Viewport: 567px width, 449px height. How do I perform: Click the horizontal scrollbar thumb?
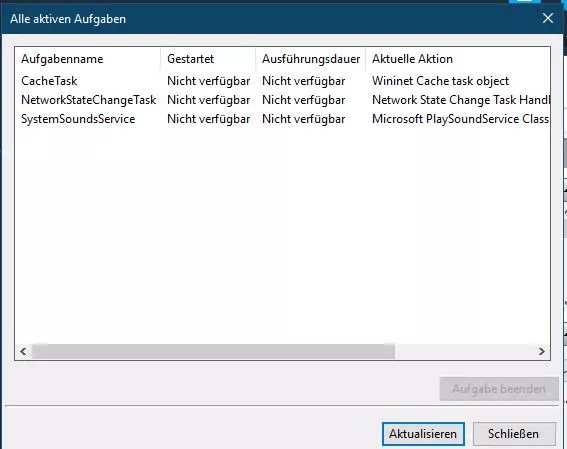[x=213, y=351]
